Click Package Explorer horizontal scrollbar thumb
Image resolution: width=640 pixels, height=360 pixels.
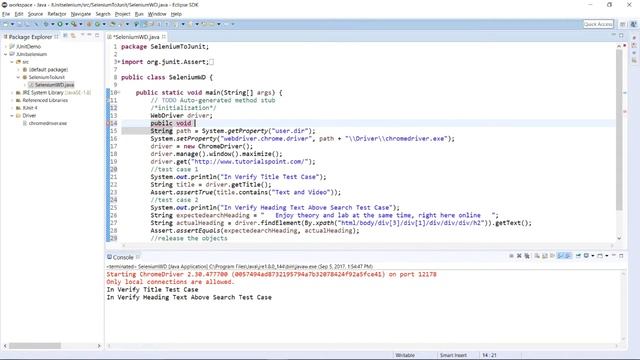tap(35, 346)
